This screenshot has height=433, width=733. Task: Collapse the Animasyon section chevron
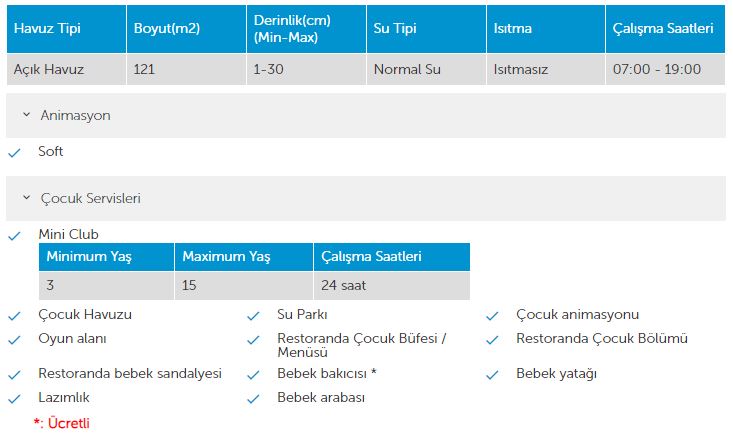[25, 116]
